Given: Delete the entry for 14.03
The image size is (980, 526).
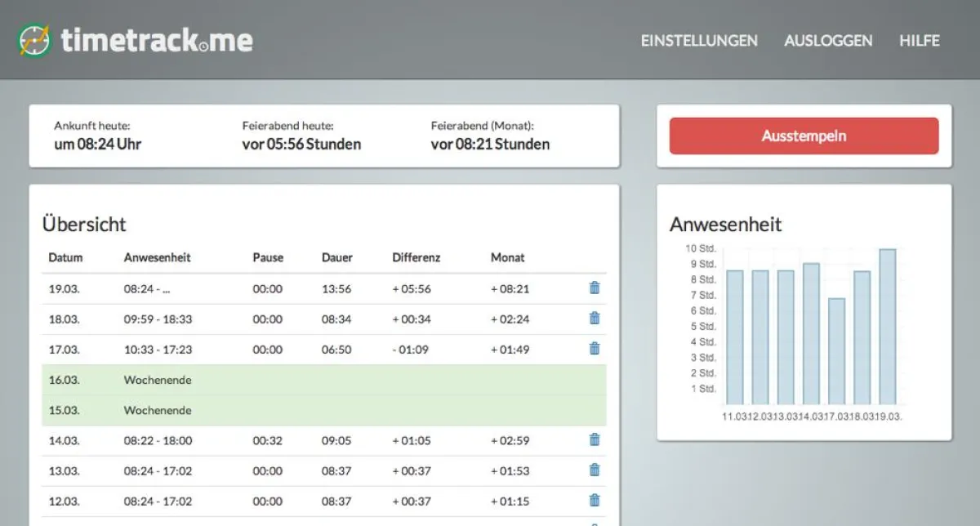Looking at the screenshot, I should coord(594,440).
